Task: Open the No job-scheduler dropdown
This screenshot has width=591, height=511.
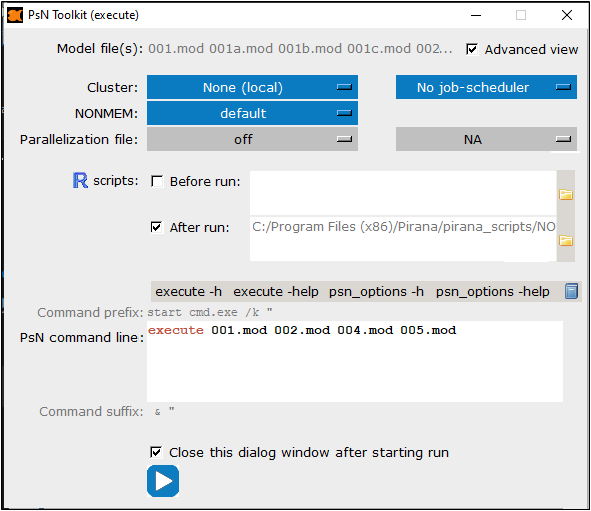Action: click(486, 87)
